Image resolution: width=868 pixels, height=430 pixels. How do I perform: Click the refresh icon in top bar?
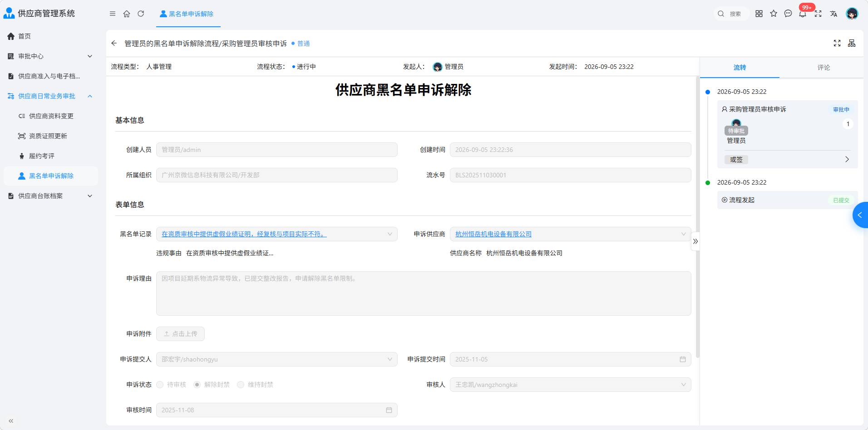coord(141,14)
